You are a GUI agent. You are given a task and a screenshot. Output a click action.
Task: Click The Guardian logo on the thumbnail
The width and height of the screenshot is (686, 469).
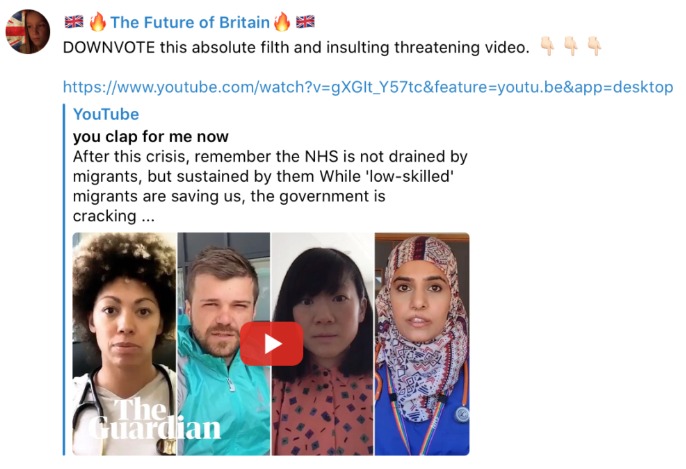(155, 419)
